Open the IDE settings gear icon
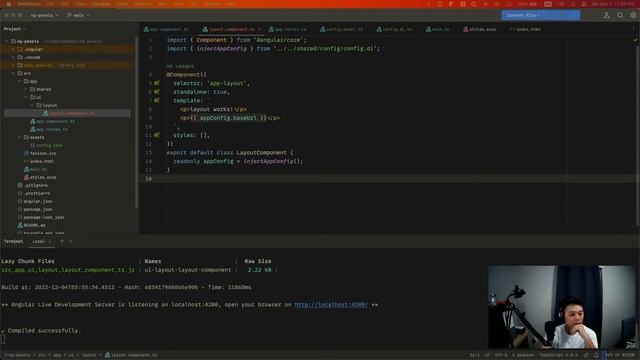Screen dimensions: 640x360 [x=633, y=15]
